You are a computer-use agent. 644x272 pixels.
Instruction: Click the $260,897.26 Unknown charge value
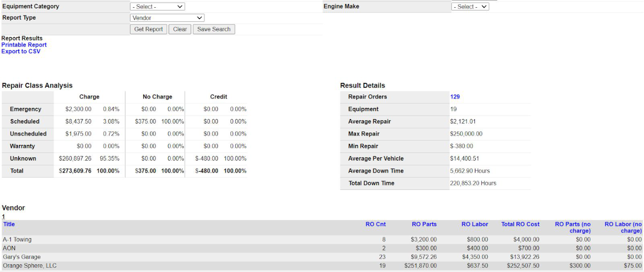75,159
